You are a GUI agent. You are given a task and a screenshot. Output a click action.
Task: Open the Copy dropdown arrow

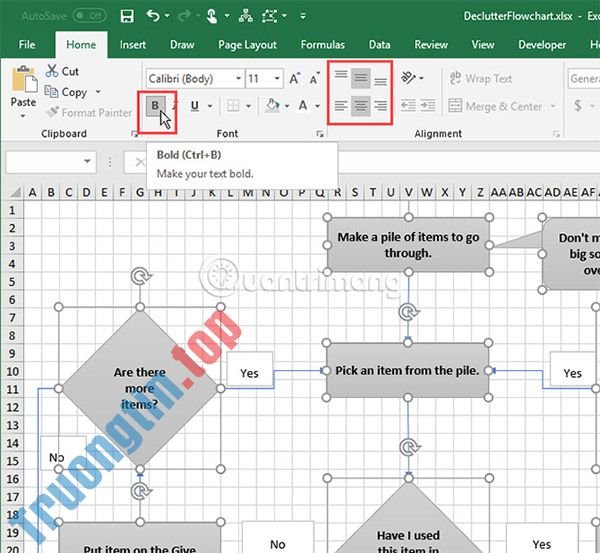(98, 92)
